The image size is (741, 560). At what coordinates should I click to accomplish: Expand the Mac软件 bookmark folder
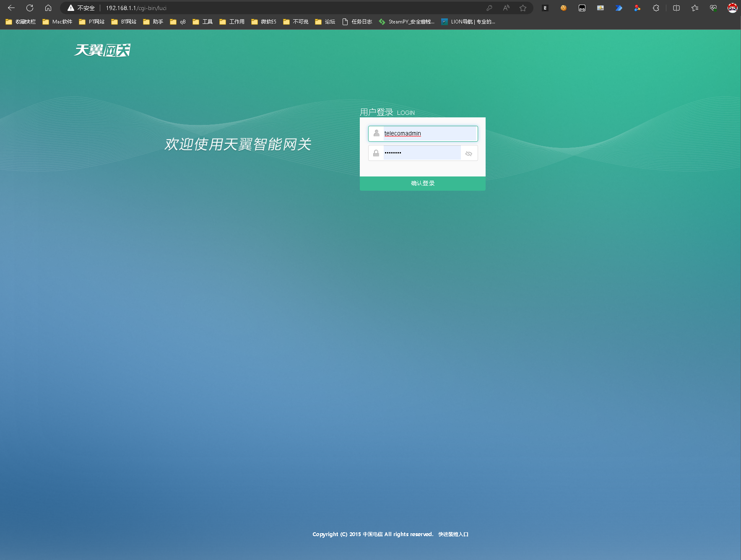pos(57,22)
